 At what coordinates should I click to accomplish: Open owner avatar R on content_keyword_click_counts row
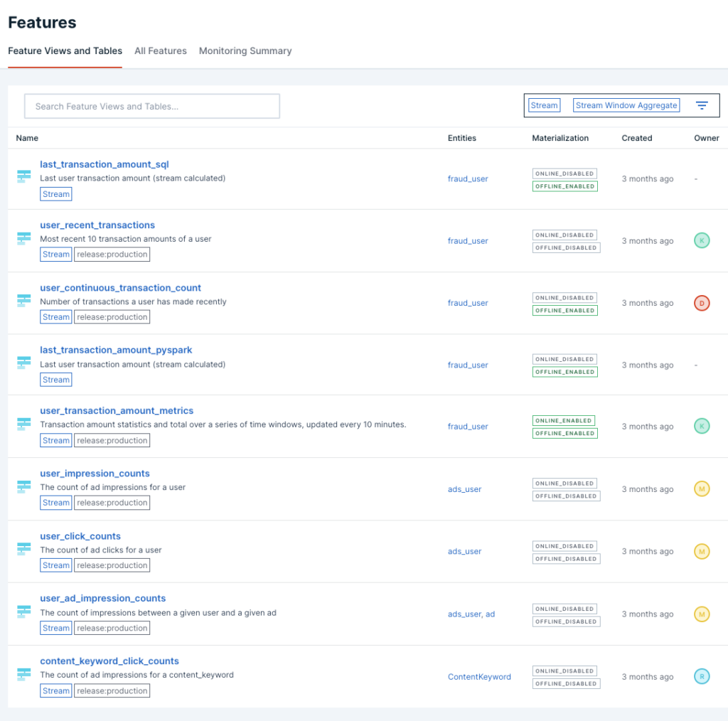[701, 676]
